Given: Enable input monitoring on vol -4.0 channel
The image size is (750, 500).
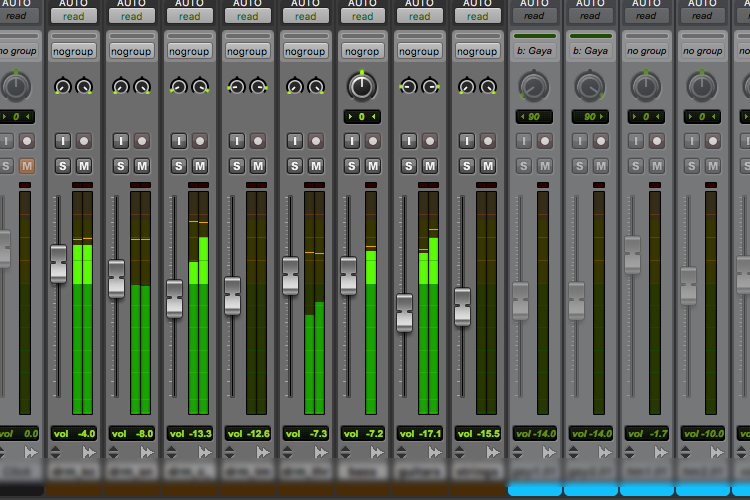Looking at the screenshot, I should coord(63,141).
